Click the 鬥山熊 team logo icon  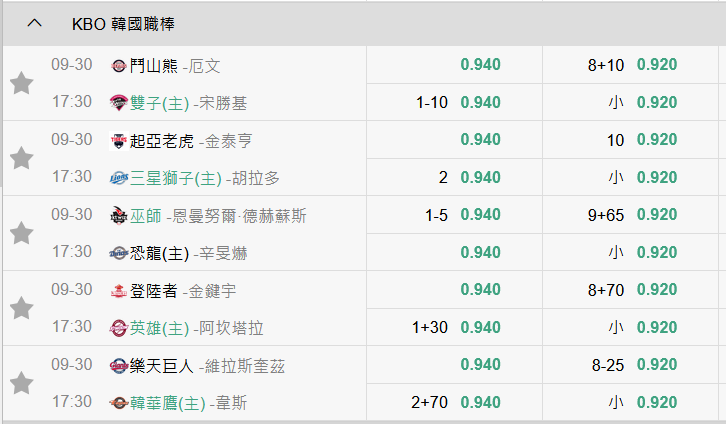tap(119, 66)
